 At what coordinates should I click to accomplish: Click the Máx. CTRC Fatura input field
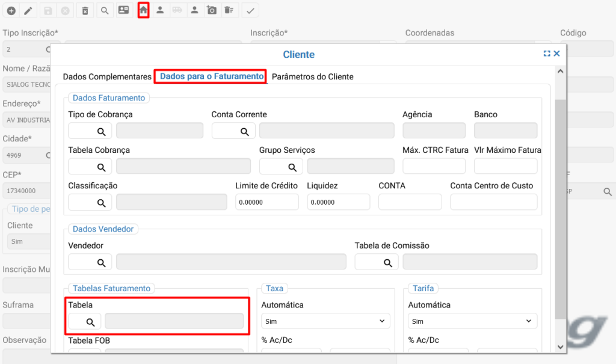click(x=434, y=167)
